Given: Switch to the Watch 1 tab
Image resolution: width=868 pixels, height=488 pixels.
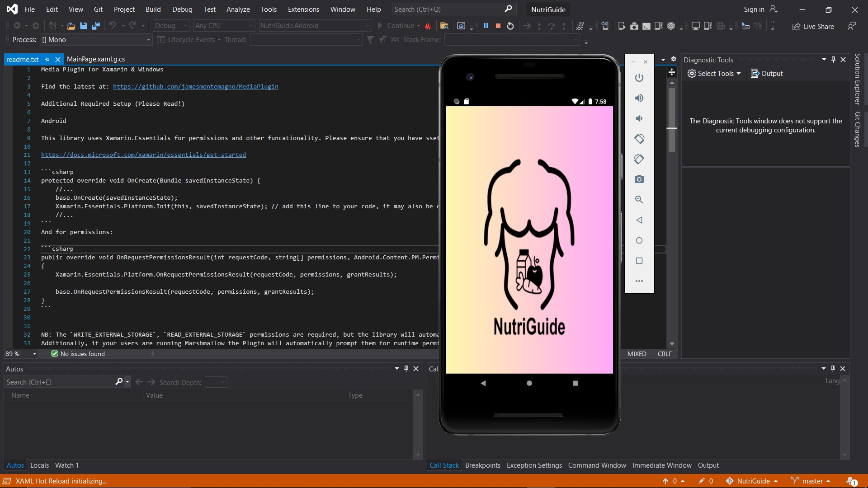Looking at the screenshot, I should click(x=67, y=465).
